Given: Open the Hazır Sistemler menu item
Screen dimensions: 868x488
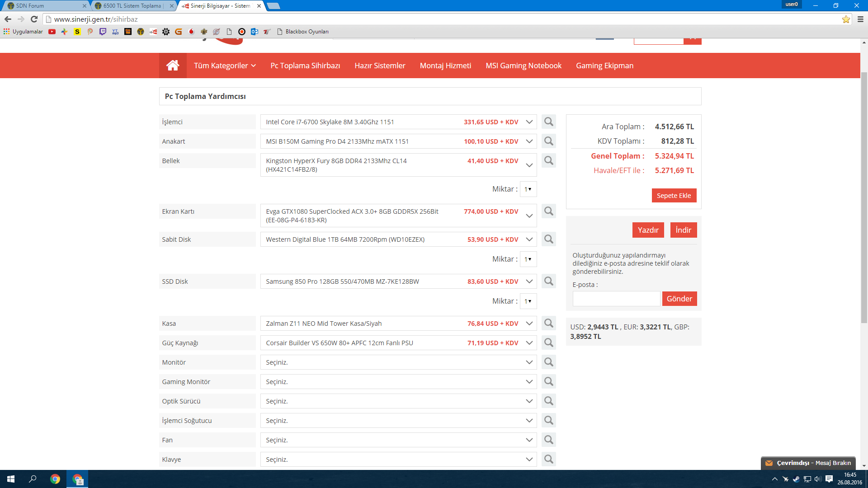Looking at the screenshot, I should (380, 66).
